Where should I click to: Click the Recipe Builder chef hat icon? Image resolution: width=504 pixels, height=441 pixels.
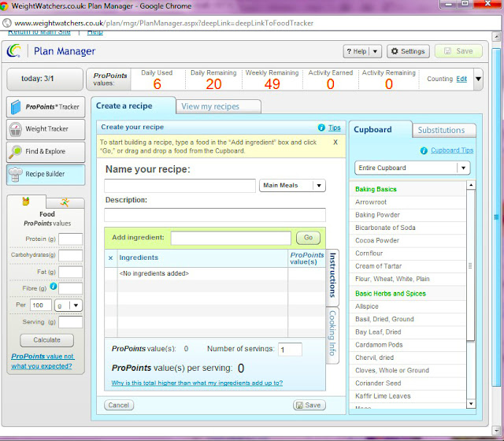[x=16, y=174]
